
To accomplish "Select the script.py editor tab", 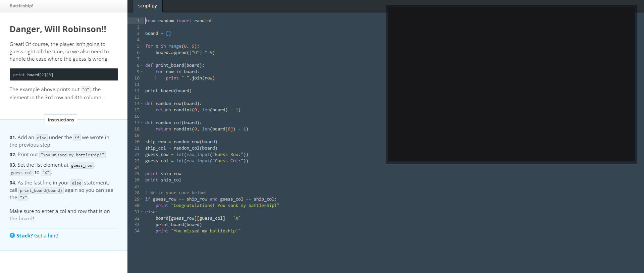I will [x=147, y=6].
